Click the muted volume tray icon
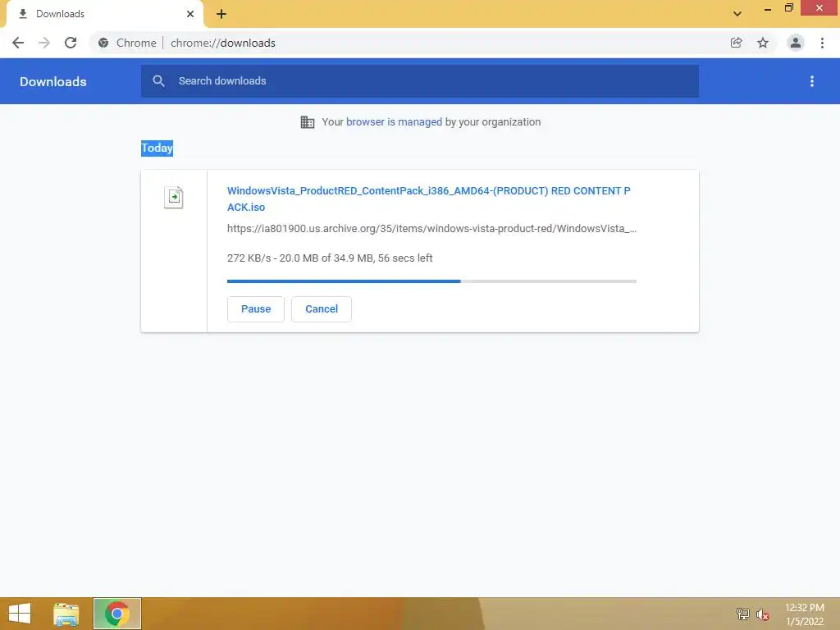Screen dimensions: 840x630 click(763, 614)
